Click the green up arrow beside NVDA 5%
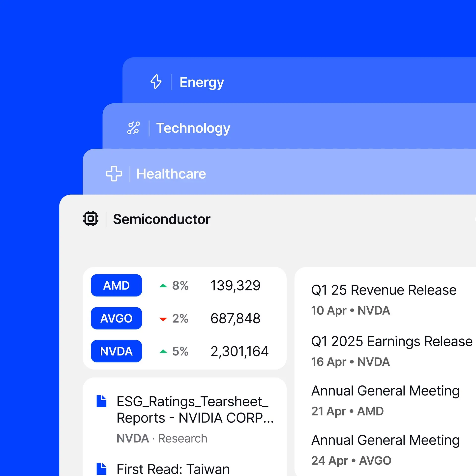Viewport: 476px width, 476px height. pos(163,351)
